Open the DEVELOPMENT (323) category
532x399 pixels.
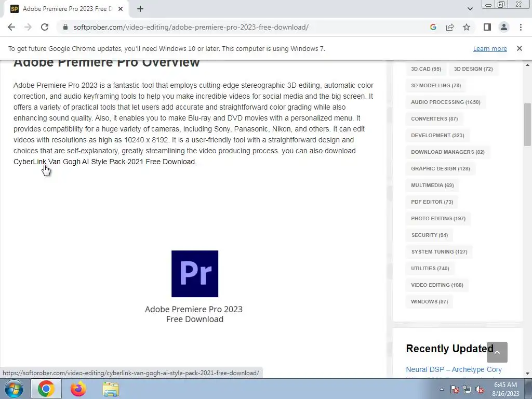coord(437,136)
